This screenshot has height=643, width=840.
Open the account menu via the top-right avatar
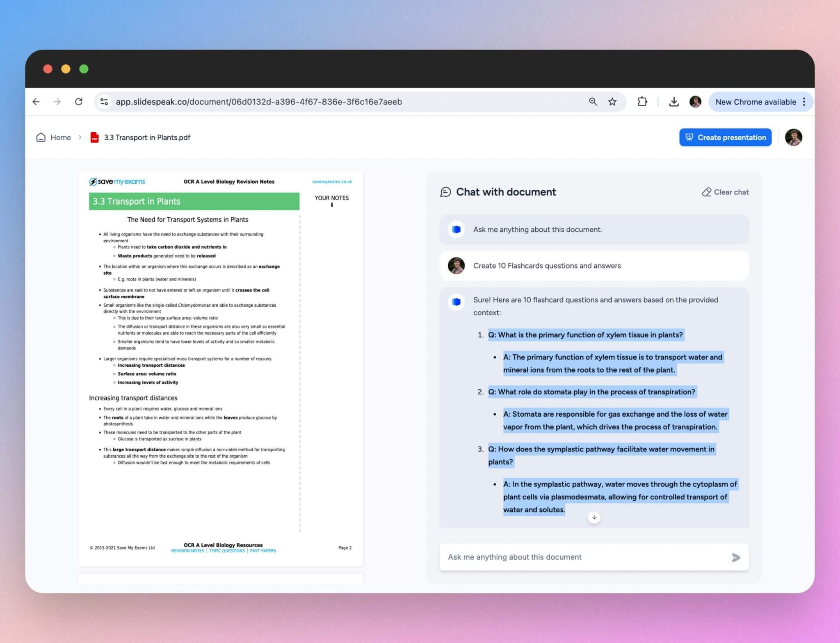(793, 137)
